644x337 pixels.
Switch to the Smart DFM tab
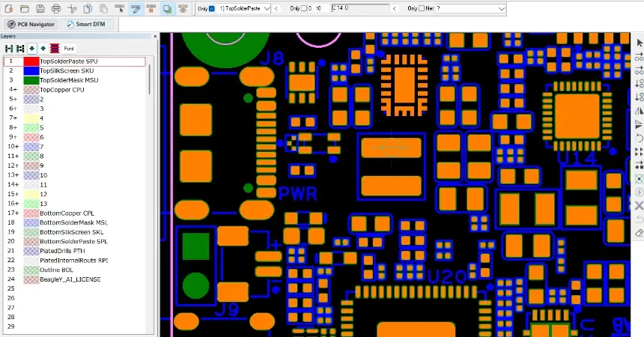[86, 24]
